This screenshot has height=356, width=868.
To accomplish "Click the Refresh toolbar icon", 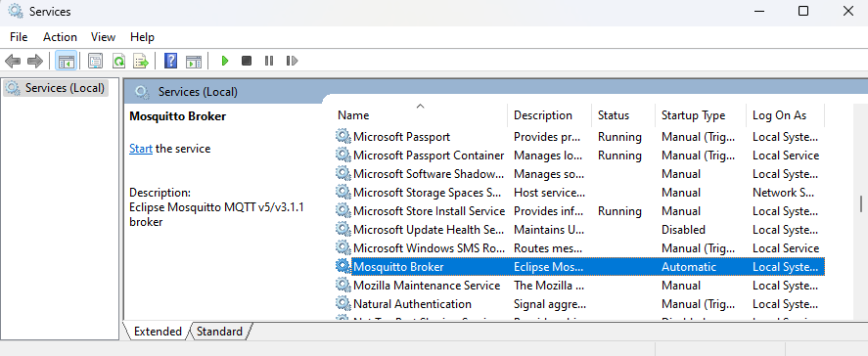I will [118, 61].
